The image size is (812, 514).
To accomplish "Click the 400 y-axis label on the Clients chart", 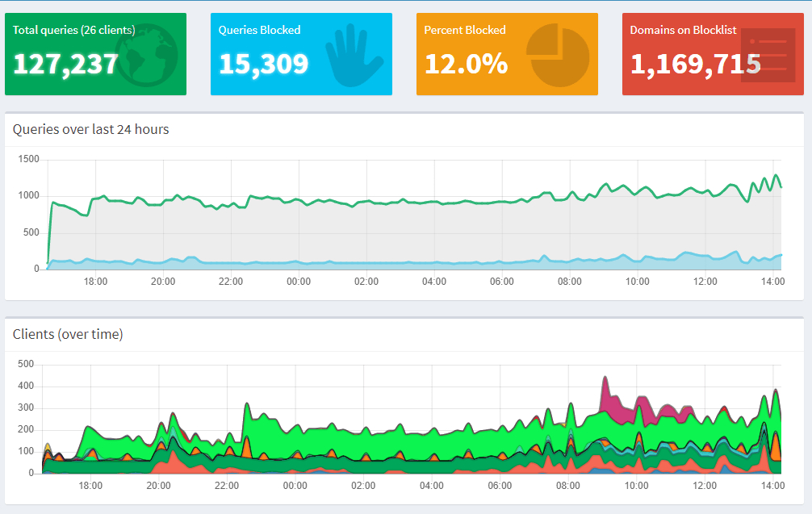I will [26, 387].
